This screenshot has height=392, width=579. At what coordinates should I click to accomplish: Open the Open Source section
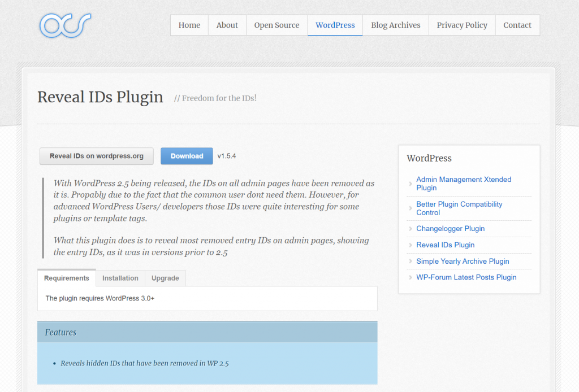[x=276, y=25]
